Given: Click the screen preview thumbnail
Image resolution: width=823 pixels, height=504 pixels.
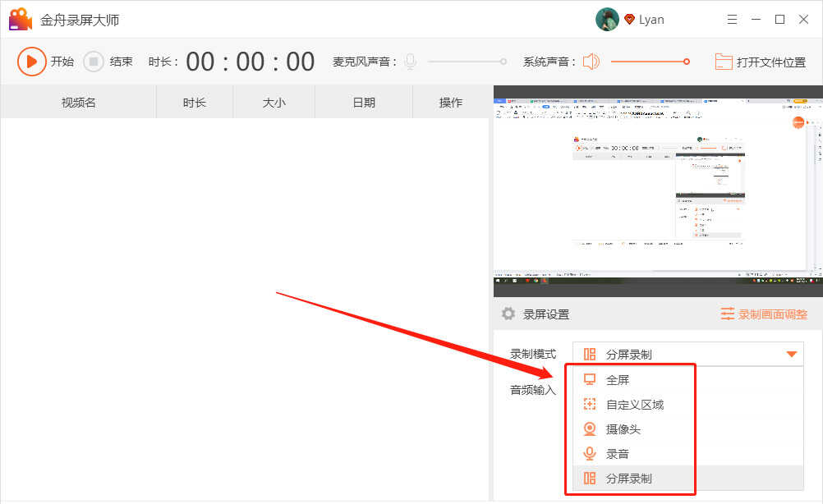Looking at the screenshot, I should (x=657, y=190).
